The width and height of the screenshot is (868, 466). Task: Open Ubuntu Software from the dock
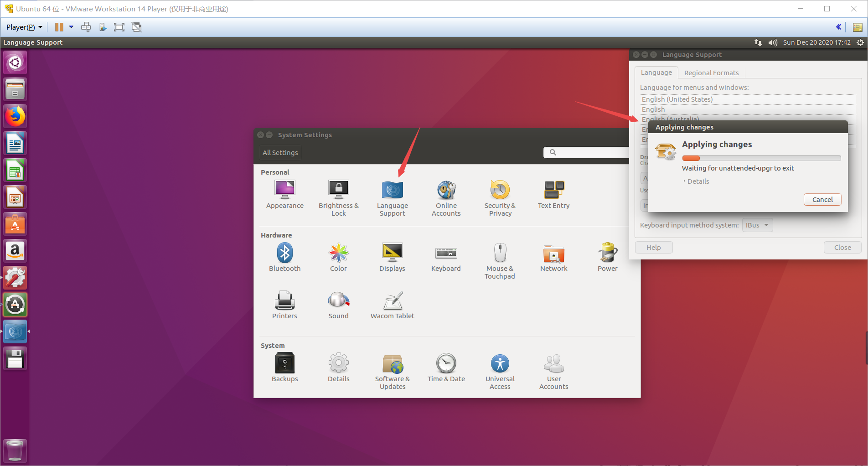15,224
